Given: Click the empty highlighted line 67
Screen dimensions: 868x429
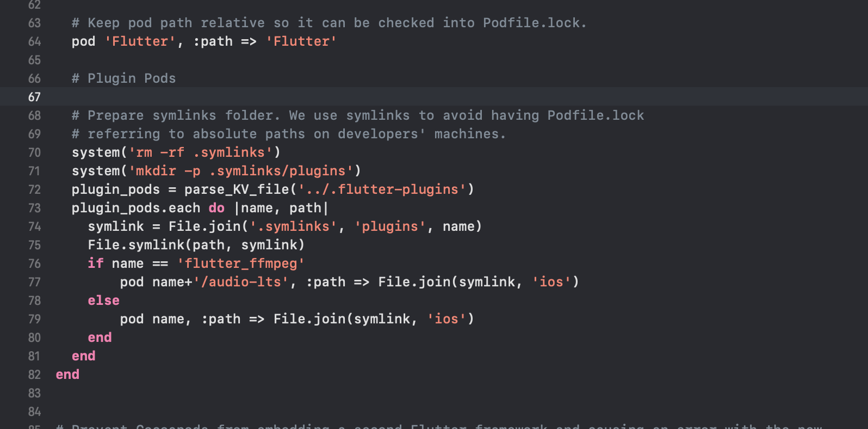Looking at the screenshot, I should (x=434, y=96).
